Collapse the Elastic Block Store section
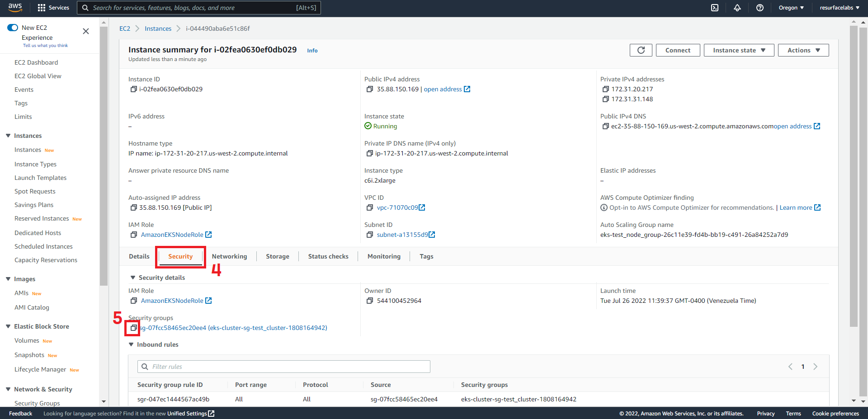The image size is (868, 419). (8, 326)
